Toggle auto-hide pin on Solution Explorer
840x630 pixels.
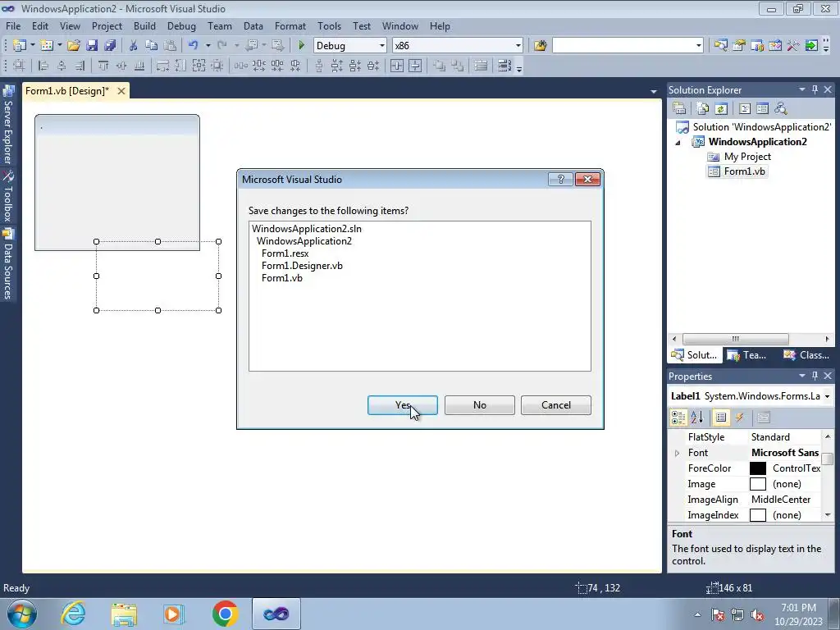pyautogui.click(x=815, y=89)
